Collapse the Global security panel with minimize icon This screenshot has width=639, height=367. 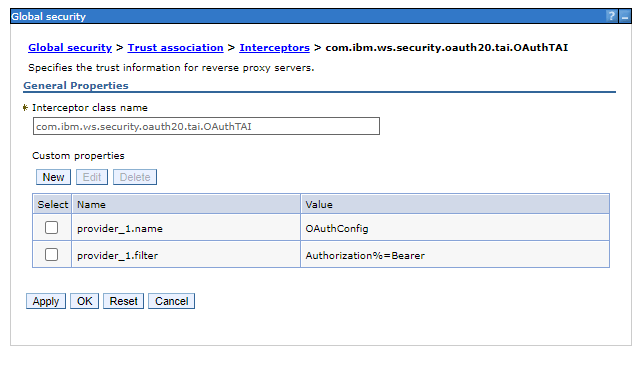tap(625, 16)
